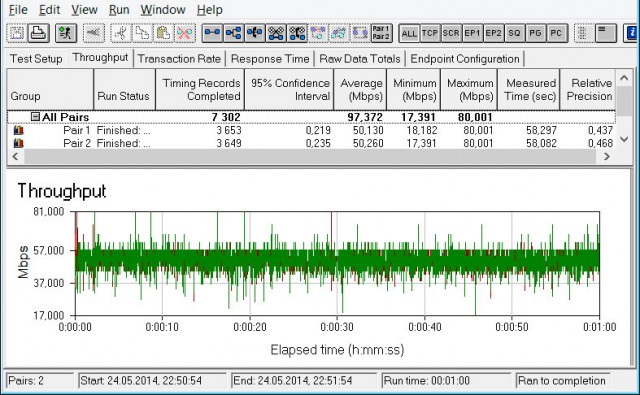The height and width of the screenshot is (395, 640).
Task: Open the View menu
Action: click(84, 10)
